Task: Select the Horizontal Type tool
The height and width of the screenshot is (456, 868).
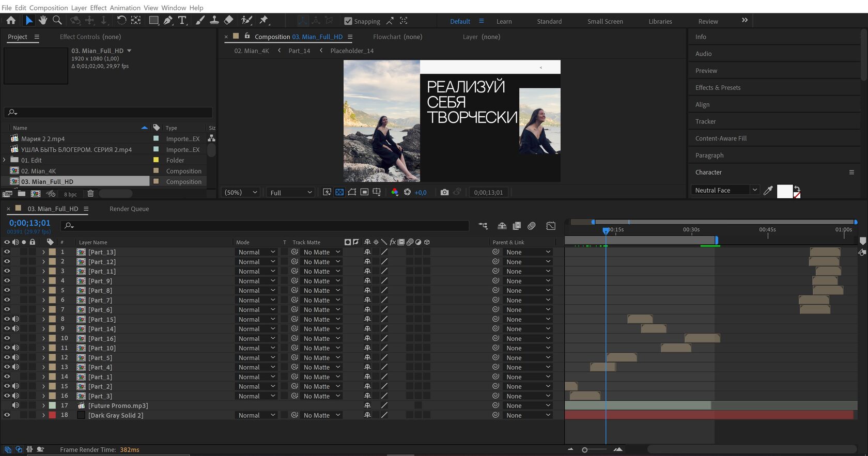Action: click(182, 20)
